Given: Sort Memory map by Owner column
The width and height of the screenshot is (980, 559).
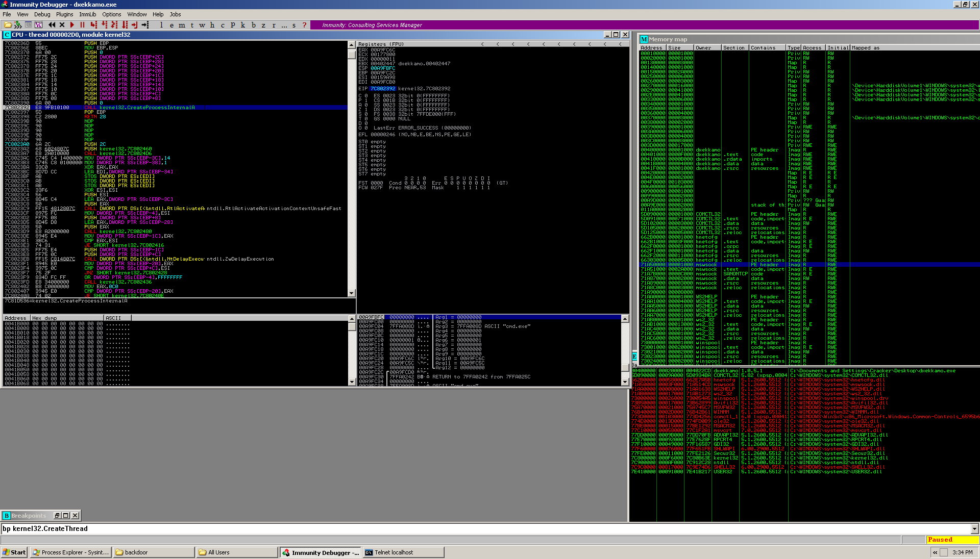Looking at the screenshot, I should pos(707,47).
